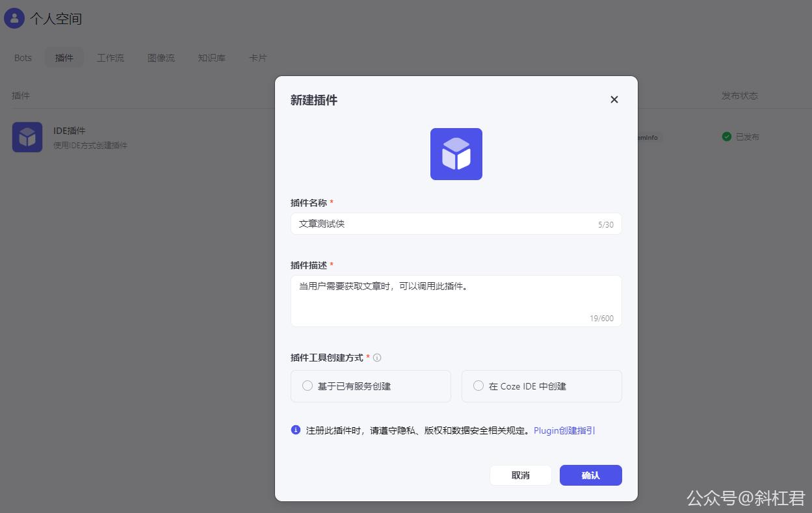812x513 pixels.
Task: Click 使用IDE方式创建插件 description text
Action: [x=90, y=146]
